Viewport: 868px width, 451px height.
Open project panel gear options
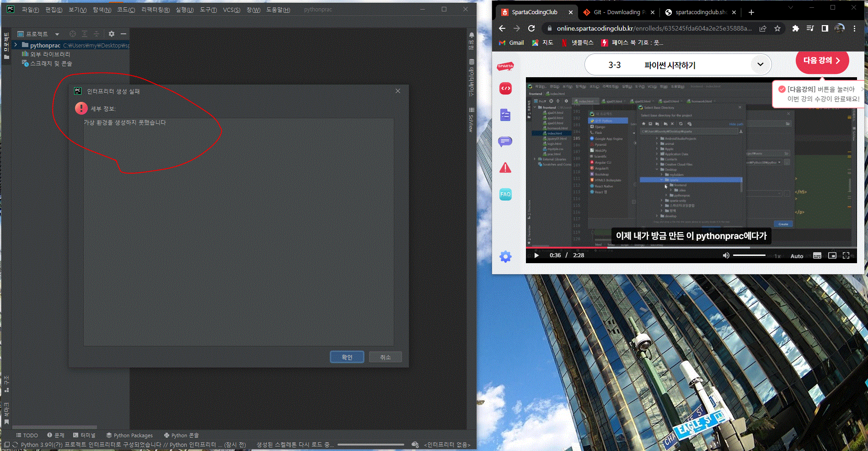tap(112, 34)
